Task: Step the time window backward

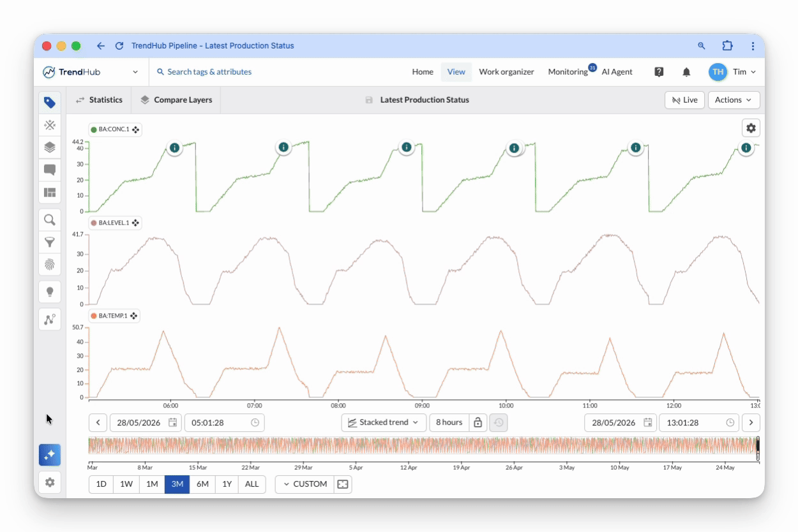Action: pyautogui.click(x=98, y=422)
